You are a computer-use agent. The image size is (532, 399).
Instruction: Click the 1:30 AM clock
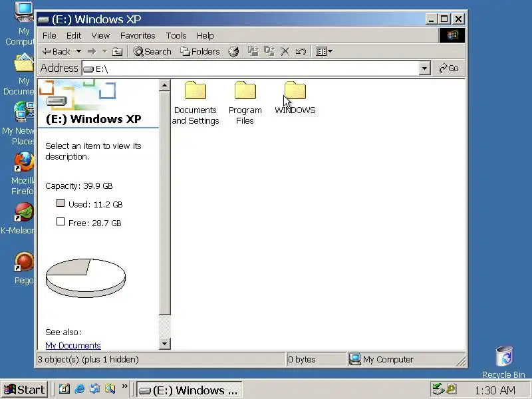pos(495,390)
